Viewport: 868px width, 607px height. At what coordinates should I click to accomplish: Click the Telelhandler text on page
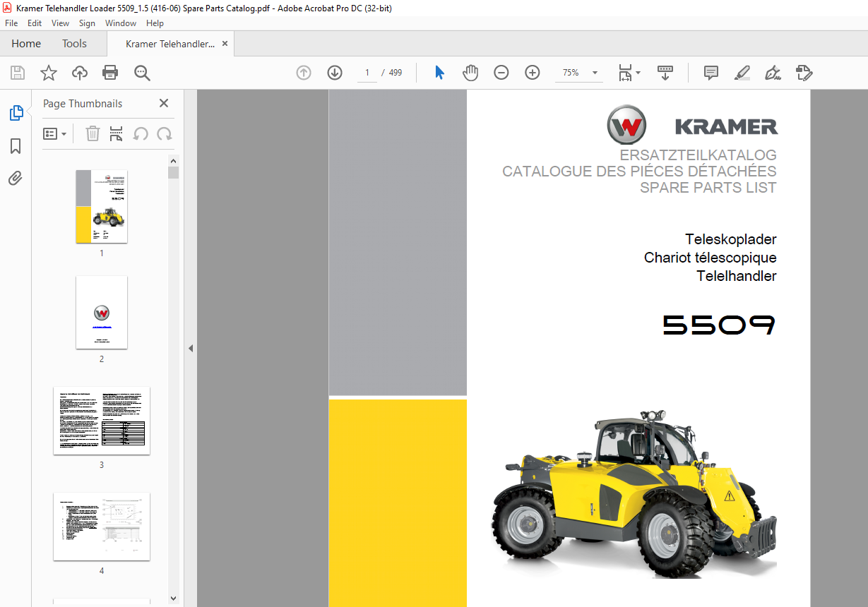[737, 276]
